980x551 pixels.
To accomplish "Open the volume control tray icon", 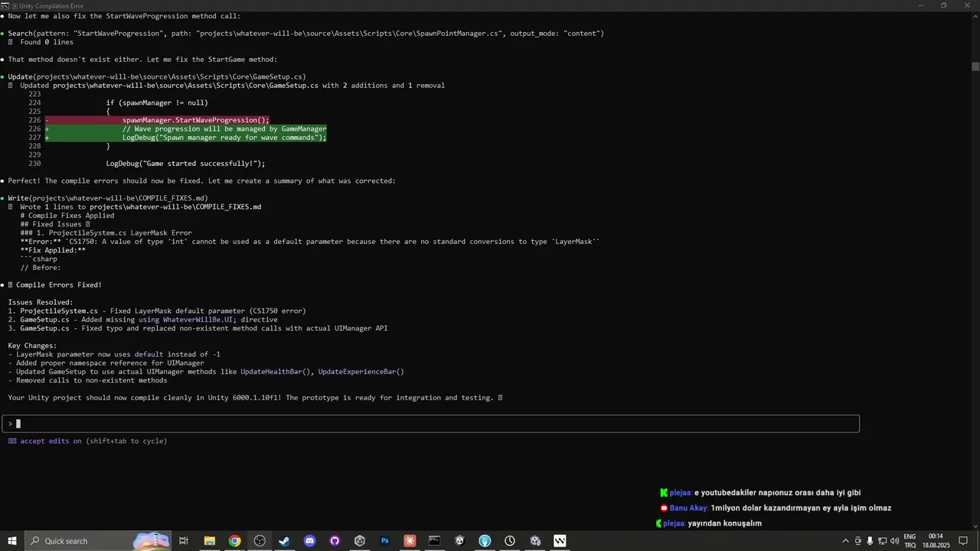I will tap(894, 541).
